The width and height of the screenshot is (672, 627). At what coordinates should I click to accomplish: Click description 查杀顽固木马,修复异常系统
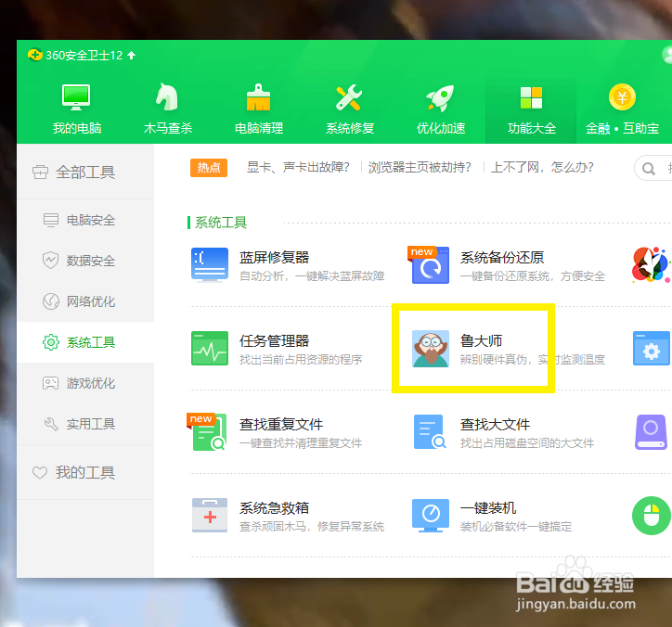click(312, 527)
